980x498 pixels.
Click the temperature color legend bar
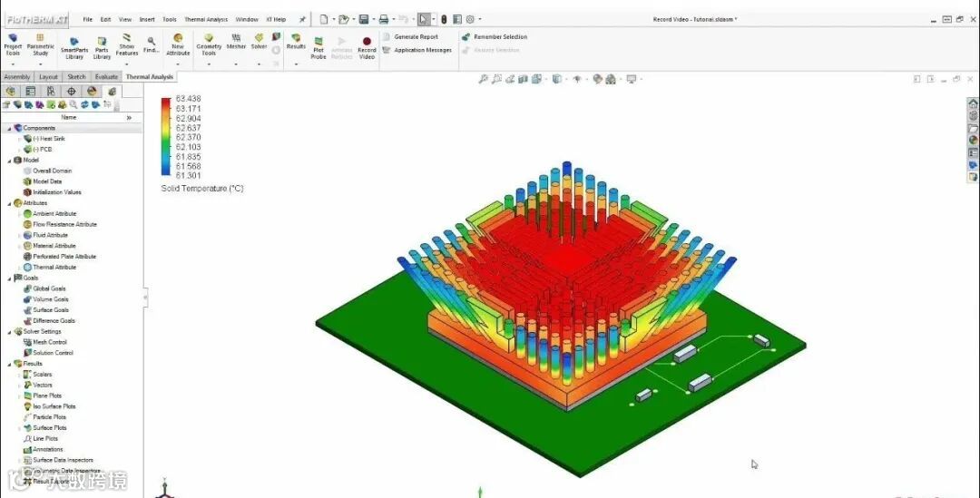[166, 137]
